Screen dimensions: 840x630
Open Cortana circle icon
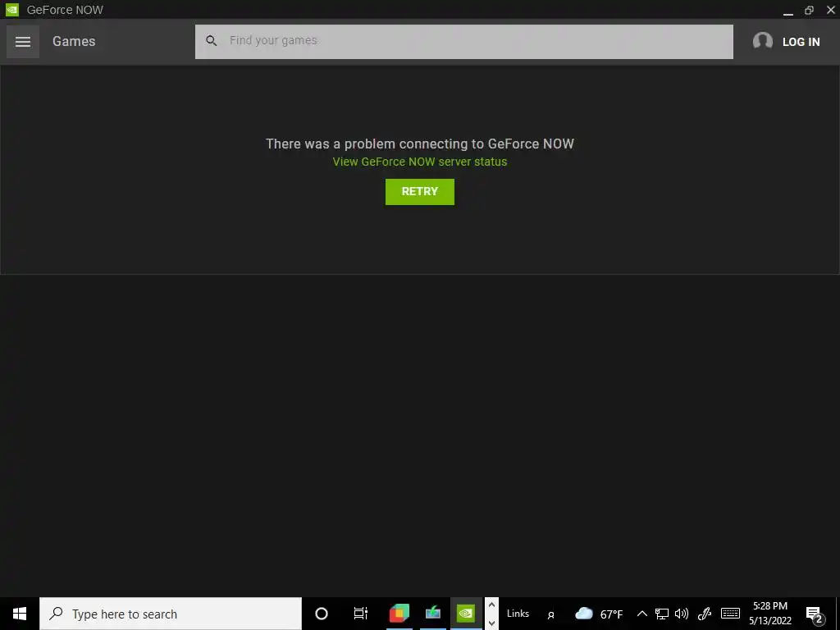(322, 614)
